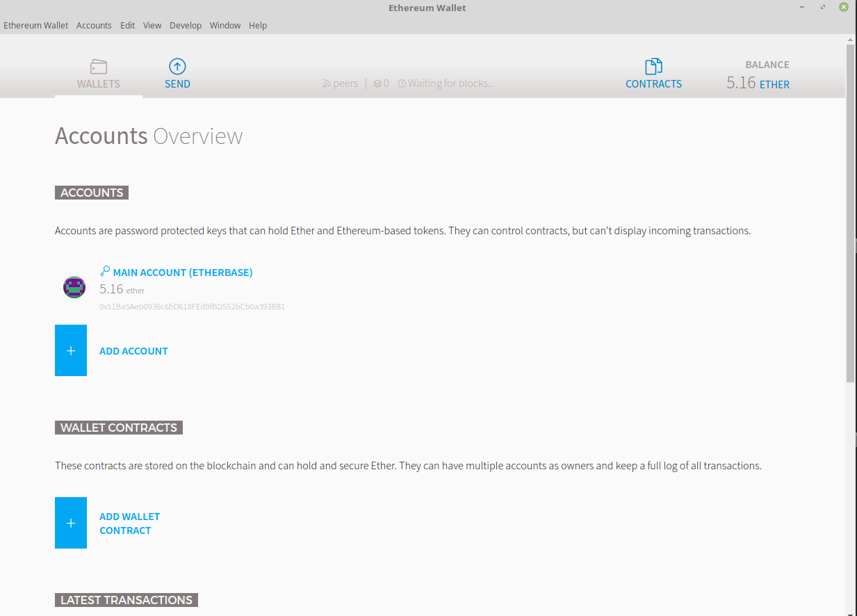
Task: Click the plus tile for Add Wallet Contract
Action: [71, 523]
